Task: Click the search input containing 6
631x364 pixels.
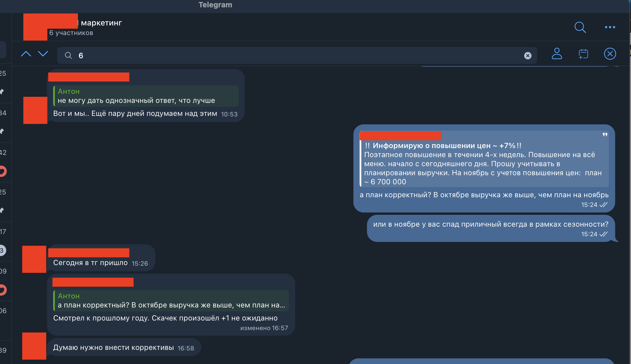Action: coord(297,55)
